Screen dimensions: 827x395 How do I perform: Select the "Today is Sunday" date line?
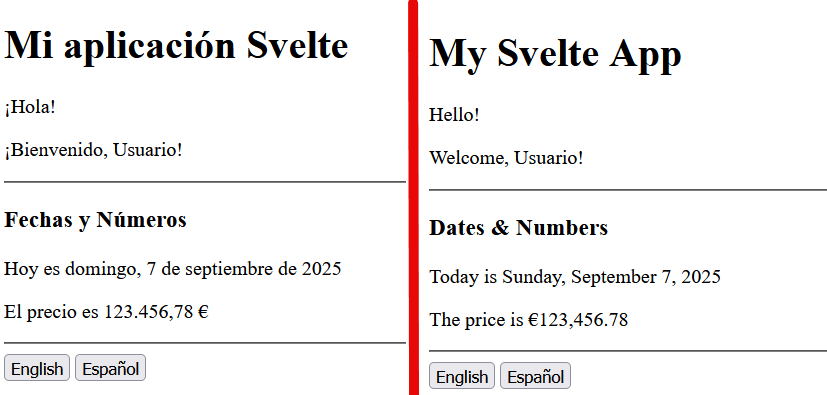(x=575, y=277)
